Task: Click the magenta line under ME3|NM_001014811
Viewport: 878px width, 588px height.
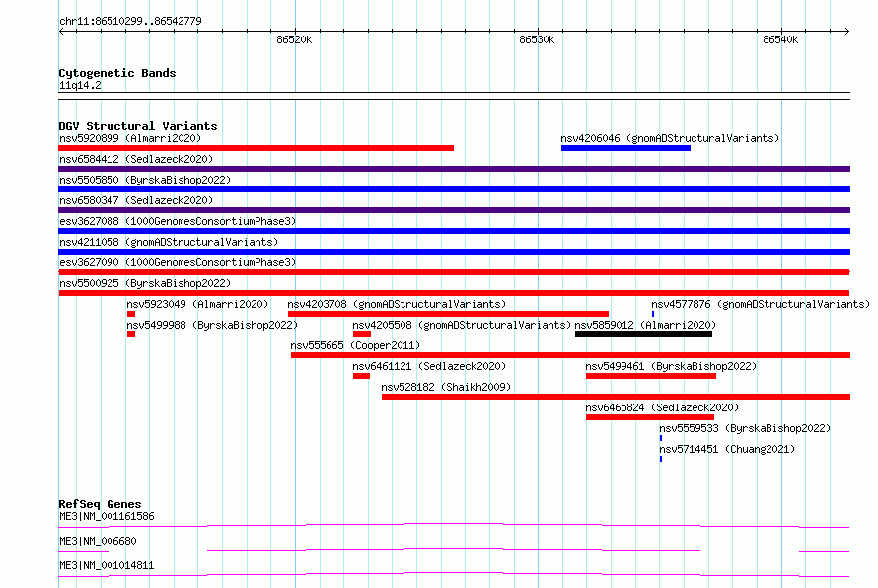Action: (454, 574)
